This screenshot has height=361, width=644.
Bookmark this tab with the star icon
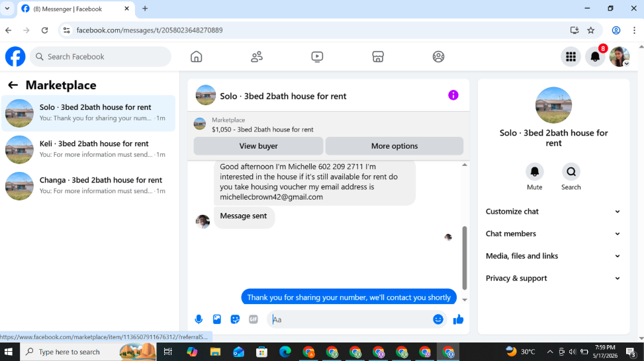click(590, 30)
